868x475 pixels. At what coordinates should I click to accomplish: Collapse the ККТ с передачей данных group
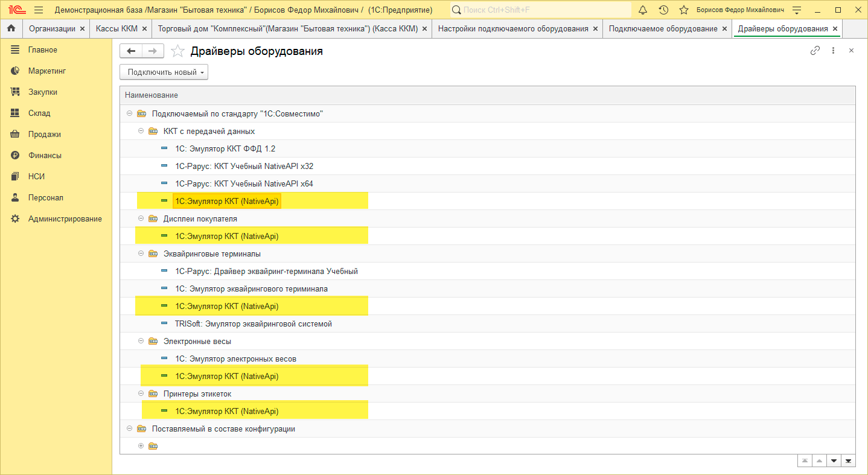141,131
